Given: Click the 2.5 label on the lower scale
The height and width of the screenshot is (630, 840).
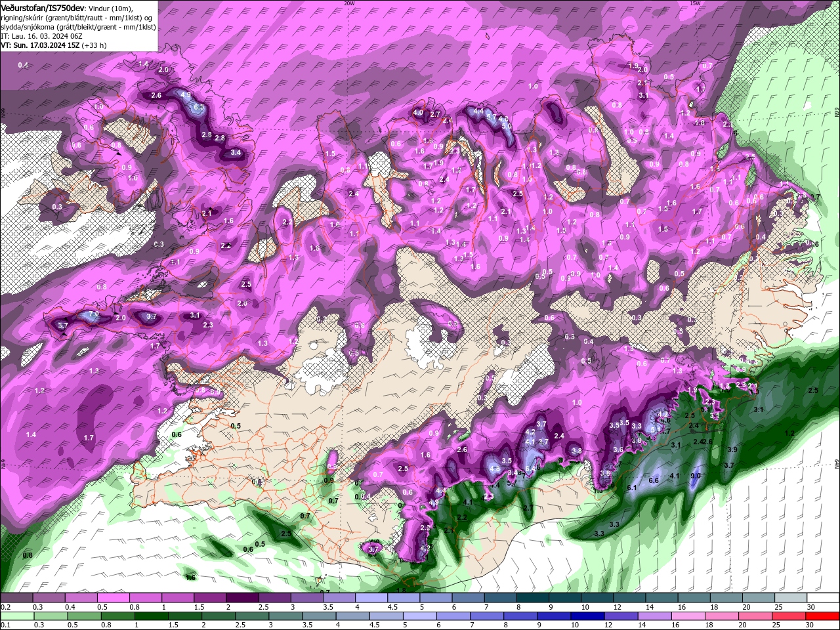Looking at the screenshot, I should 240,625.
